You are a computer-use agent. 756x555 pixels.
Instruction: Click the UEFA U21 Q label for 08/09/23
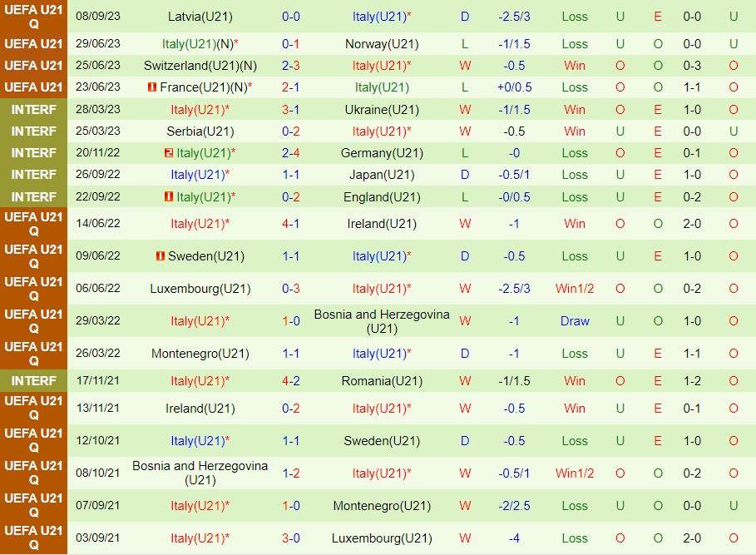[34, 17]
